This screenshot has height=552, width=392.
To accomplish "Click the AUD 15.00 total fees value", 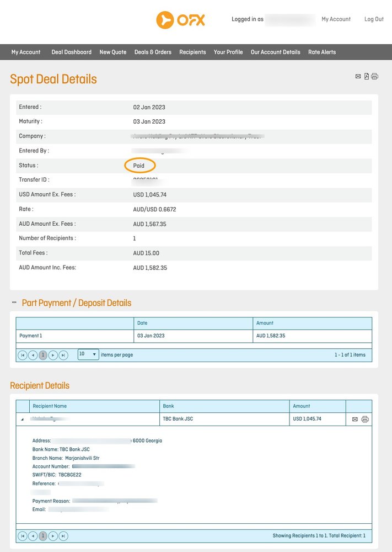I will pos(146,253).
